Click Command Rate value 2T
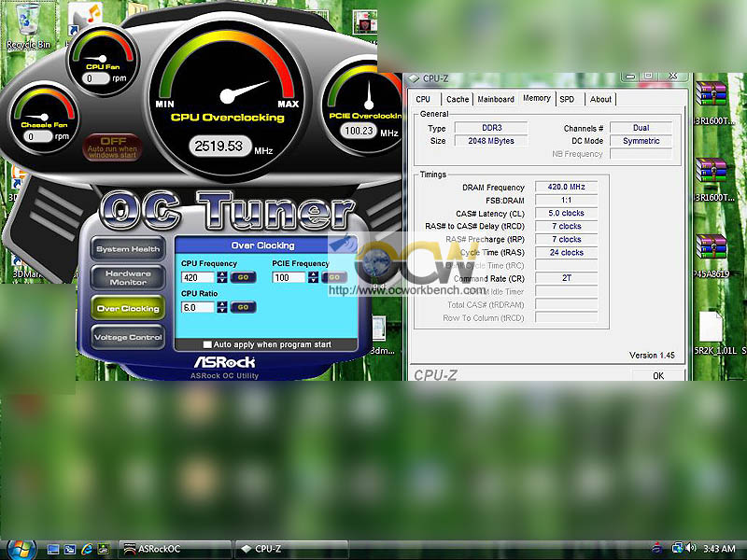The width and height of the screenshot is (747, 560). click(566, 277)
